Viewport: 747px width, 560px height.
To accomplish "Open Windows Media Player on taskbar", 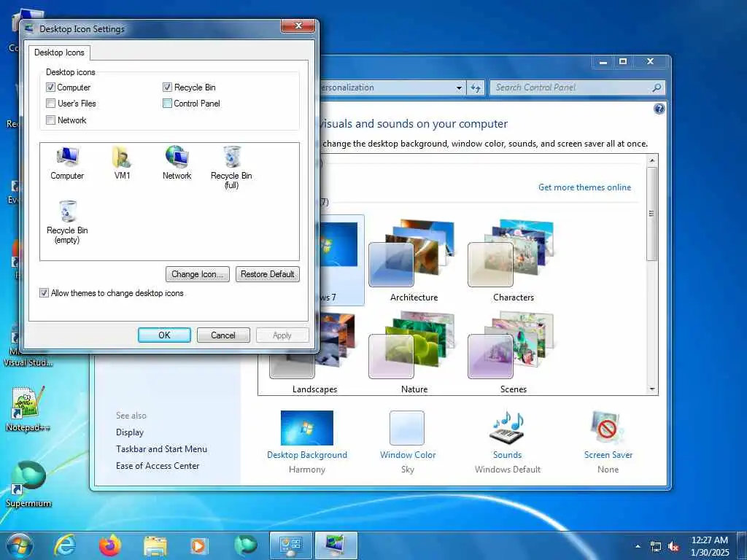I will 198,545.
